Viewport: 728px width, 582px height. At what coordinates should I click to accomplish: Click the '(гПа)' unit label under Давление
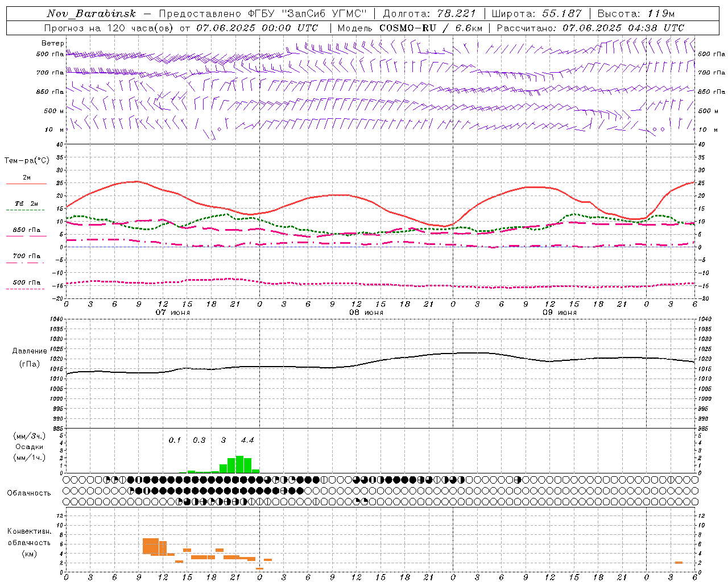tap(29, 364)
